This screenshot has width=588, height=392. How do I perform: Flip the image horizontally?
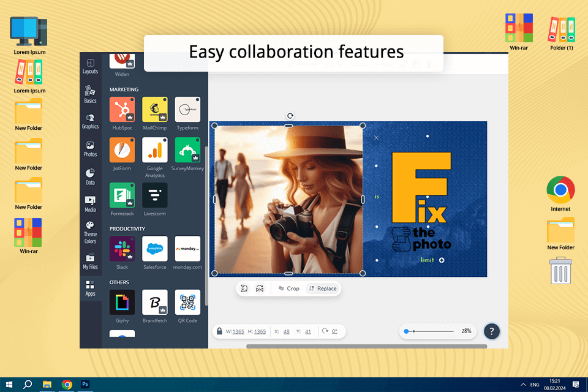(x=260, y=288)
